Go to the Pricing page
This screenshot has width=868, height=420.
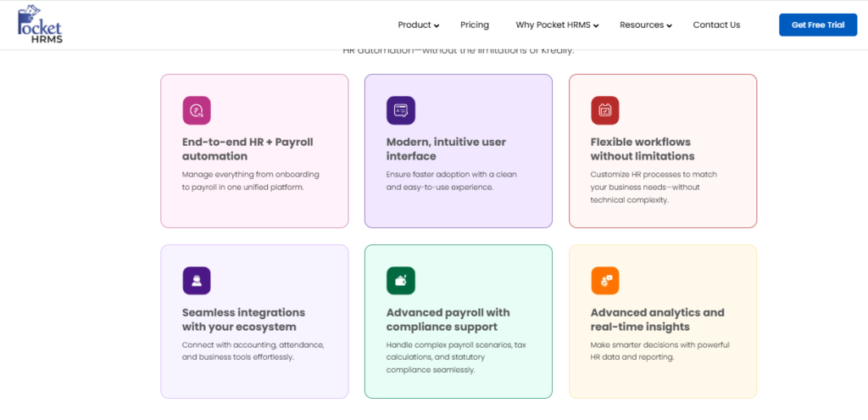pyautogui.click(x=475, y=25)
